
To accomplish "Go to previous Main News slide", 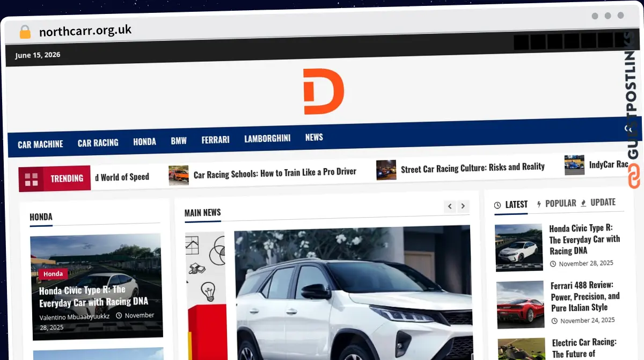I will click(450, 206).
